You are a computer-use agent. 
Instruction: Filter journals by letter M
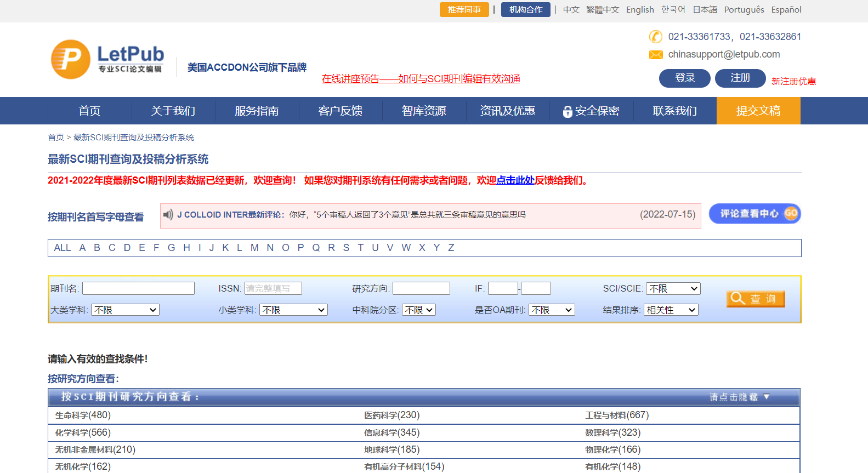pos(254,248)
